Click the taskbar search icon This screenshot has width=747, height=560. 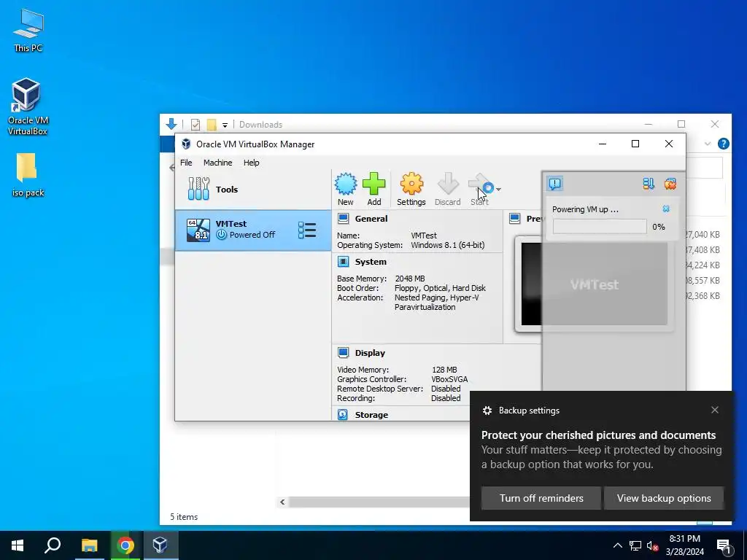pyautogui.click(x=53, y=545)
